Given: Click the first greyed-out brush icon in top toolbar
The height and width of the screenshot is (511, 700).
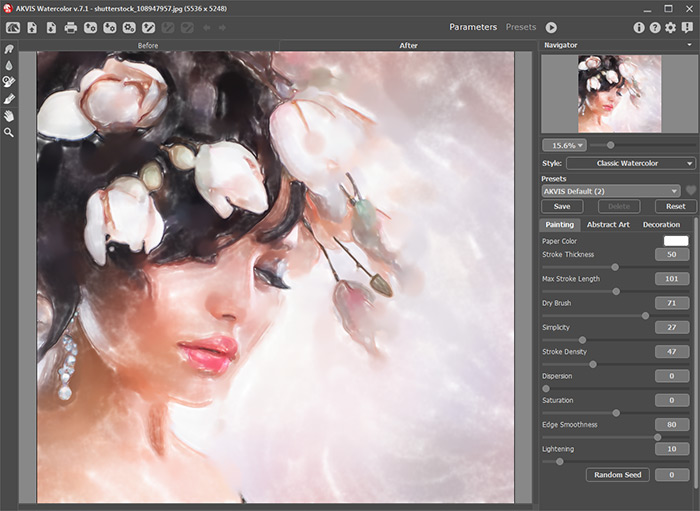Looking at the screenshot, I should [x=168, y=28].
